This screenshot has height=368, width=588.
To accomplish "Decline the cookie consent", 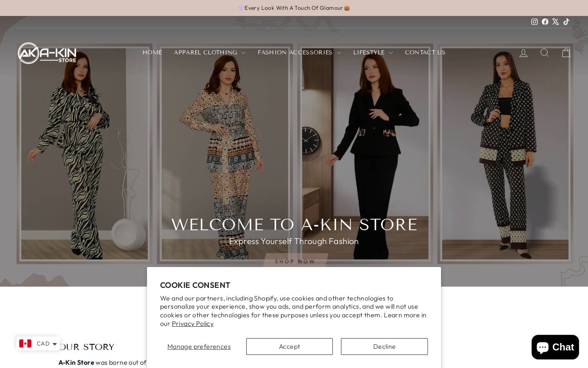I will coord(384,346).
